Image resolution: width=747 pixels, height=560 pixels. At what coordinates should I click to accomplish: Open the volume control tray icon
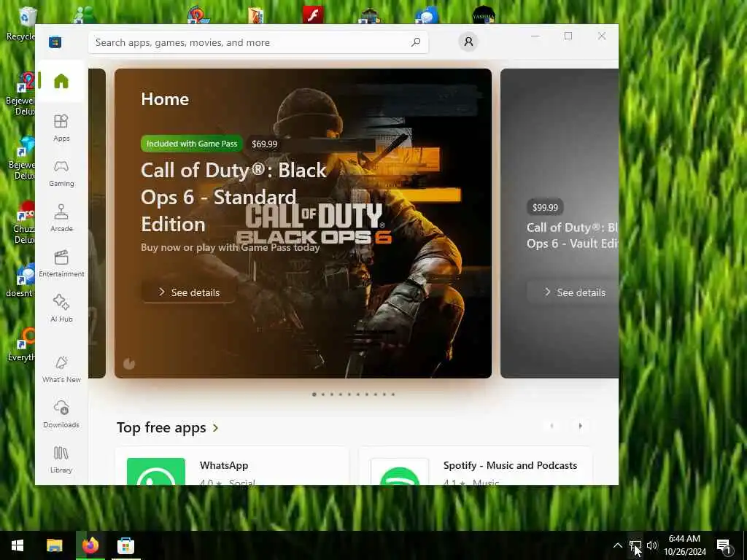[652, 545]
